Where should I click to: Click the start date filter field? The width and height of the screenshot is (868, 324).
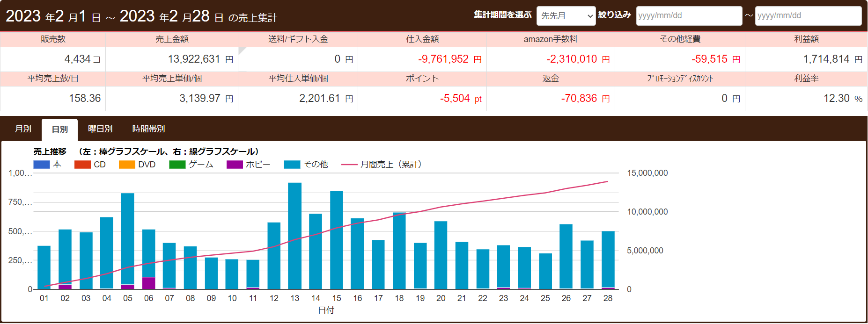coord(689,16)
